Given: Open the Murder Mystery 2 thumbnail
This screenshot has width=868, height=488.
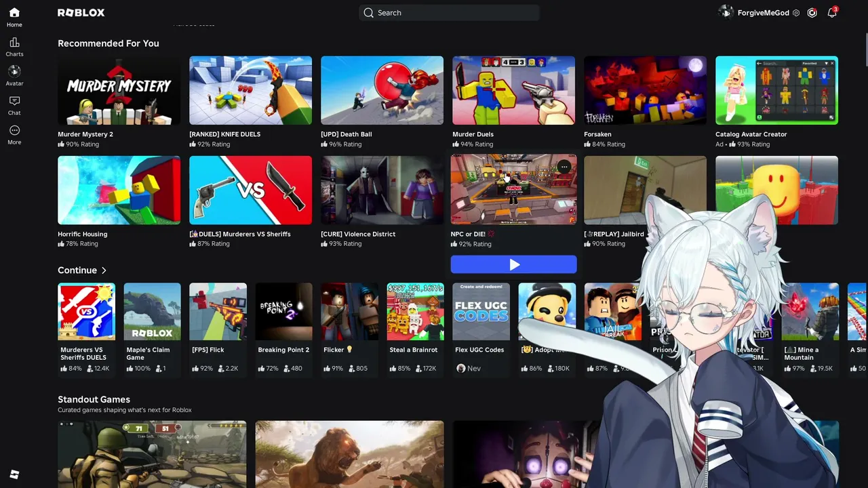Looking at the screenshot, I should [119, 91].
